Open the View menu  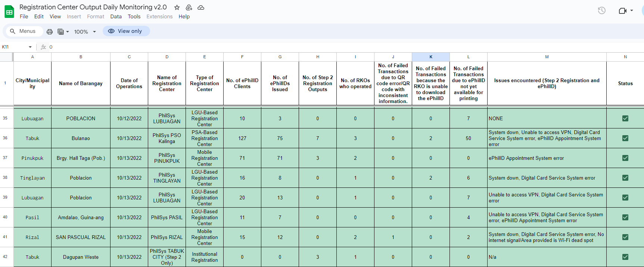point(55,16)
